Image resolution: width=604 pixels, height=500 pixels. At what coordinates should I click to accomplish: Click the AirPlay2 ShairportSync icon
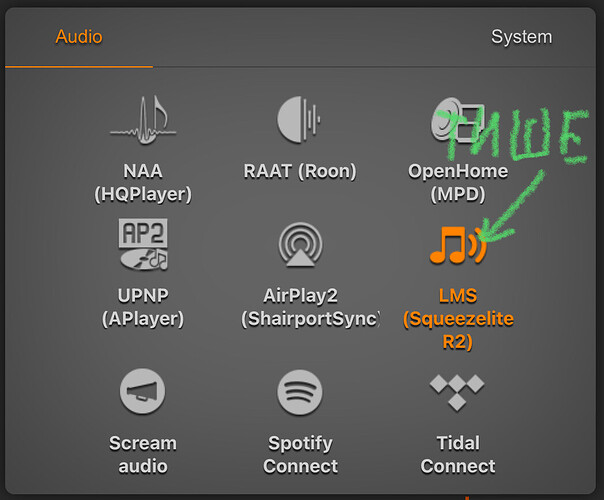point(301,245)
